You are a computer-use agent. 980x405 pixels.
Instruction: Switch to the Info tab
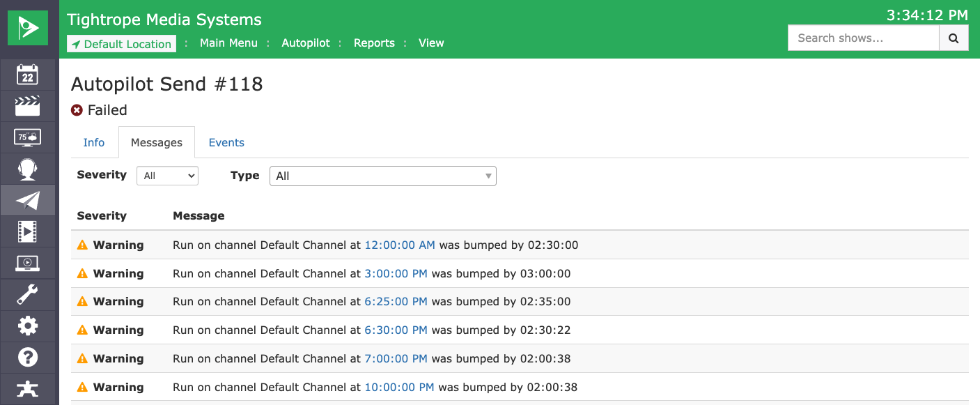point(93,142)
